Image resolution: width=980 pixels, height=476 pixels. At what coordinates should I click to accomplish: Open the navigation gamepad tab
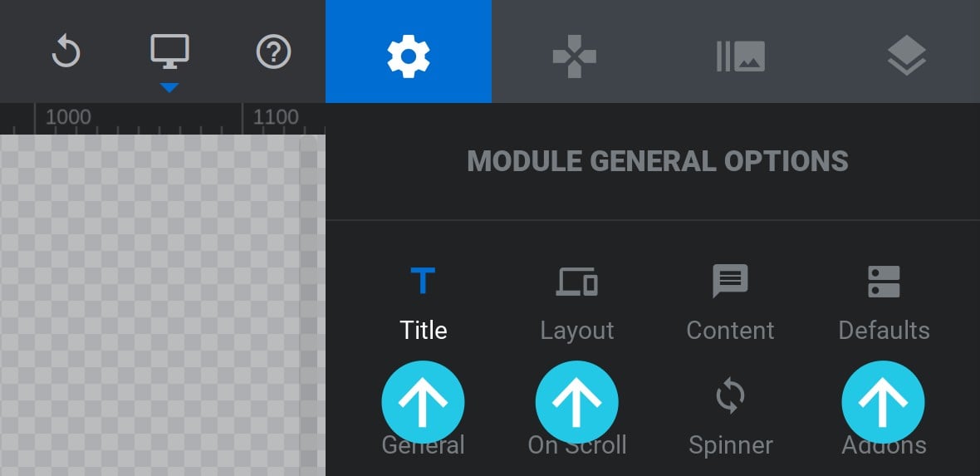click(575, 56)
